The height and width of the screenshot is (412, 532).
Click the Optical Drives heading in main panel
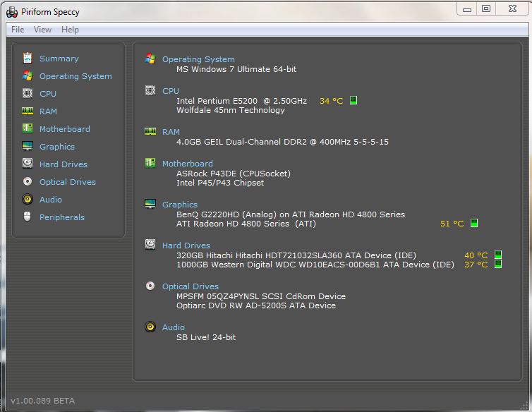[191, 286]
